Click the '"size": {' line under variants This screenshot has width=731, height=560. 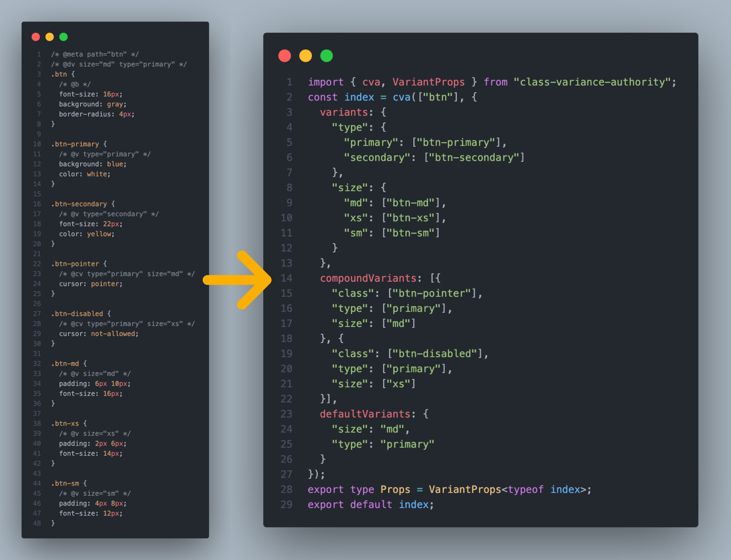359,188
